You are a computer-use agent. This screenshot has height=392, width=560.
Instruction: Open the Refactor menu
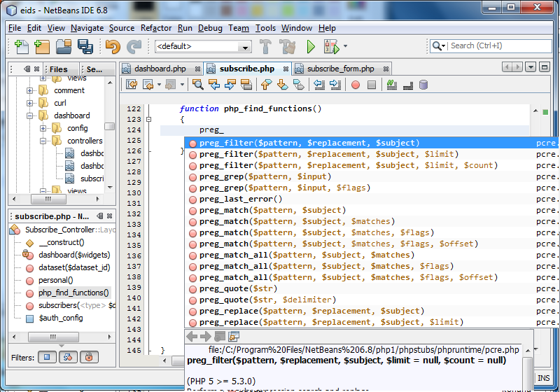[156, 28]
